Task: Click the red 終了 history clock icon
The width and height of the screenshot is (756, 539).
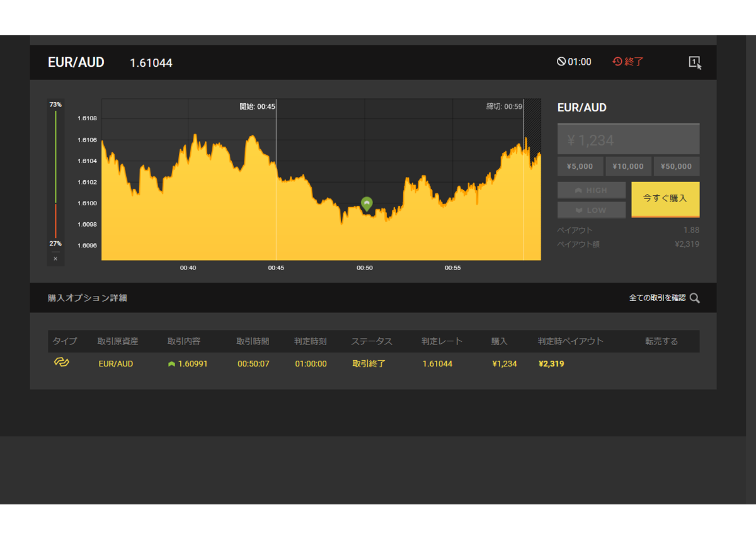Action: [617, 62]
